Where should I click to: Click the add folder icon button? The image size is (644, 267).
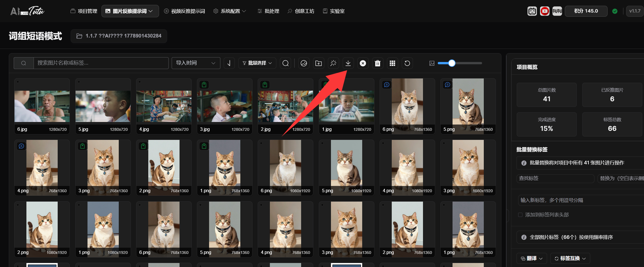click(x=318, y=63)
